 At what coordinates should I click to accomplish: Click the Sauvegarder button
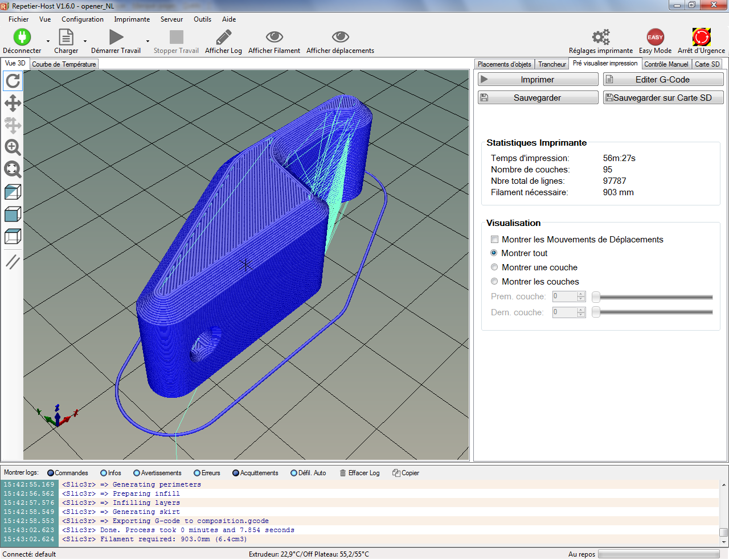pos(538,98)
